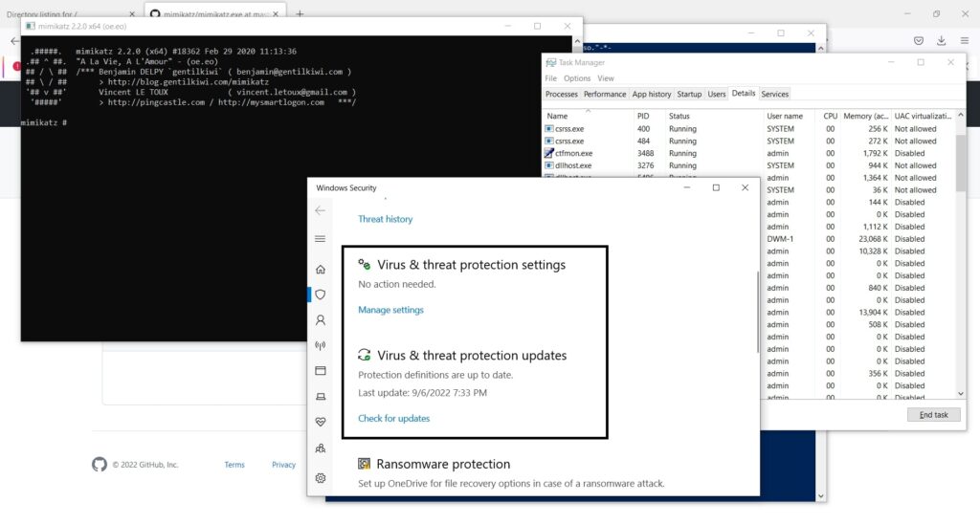Click GitHub logo in page footer

click(100, 464)
